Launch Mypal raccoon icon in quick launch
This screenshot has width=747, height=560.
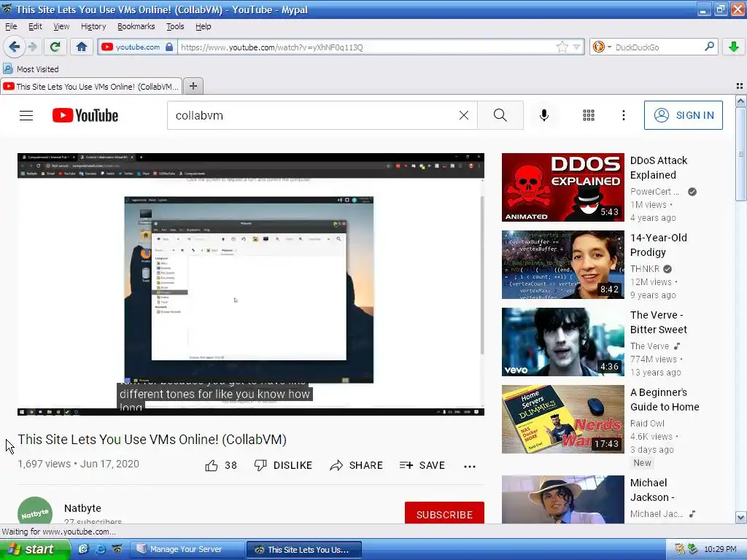(117, 549)
